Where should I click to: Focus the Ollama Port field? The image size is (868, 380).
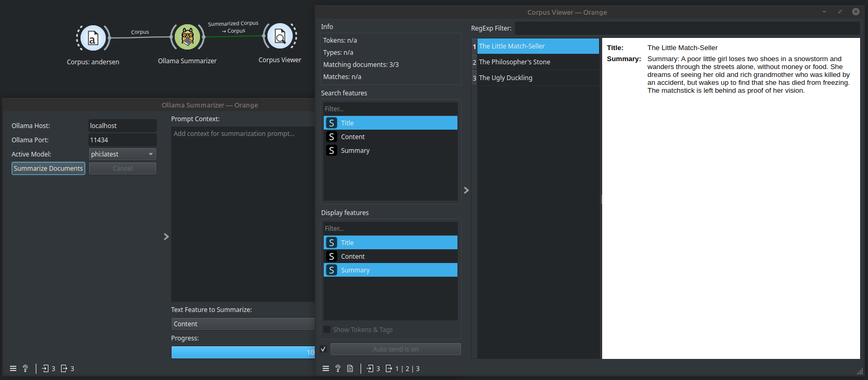click(x=123, y=140)
